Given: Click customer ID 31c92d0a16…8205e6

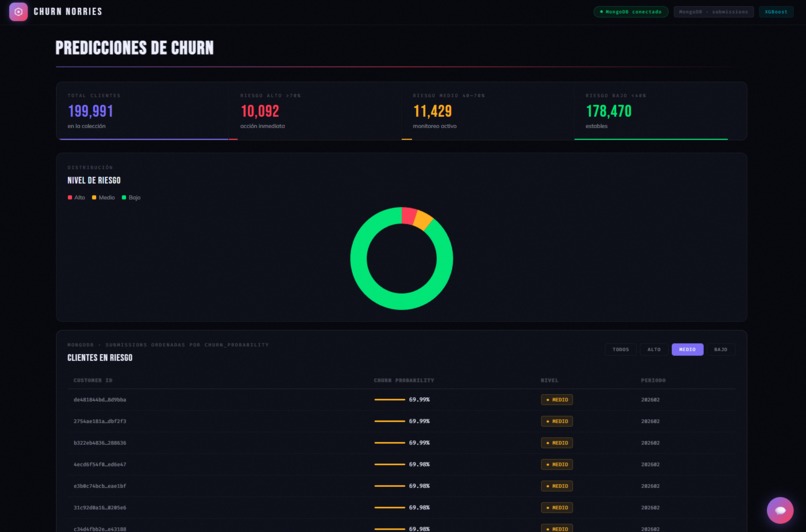Looking at the screenshot, I should (x=100, y=507).
